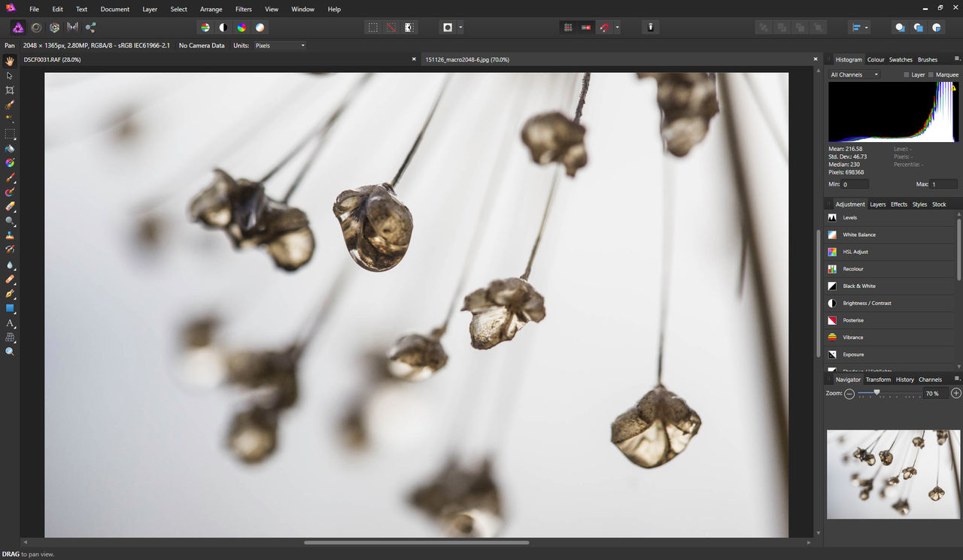Open the snapping options dropdown arrow
Viewport: 963px width, 560px height.
coord(617,27)
